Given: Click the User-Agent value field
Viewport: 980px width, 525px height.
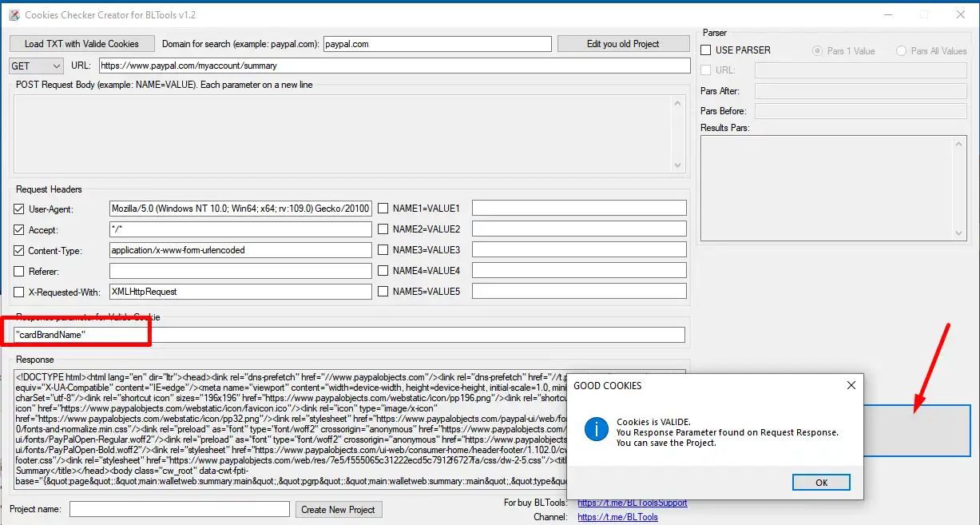Looking at the screenshot, I should (x=240, y=209).
